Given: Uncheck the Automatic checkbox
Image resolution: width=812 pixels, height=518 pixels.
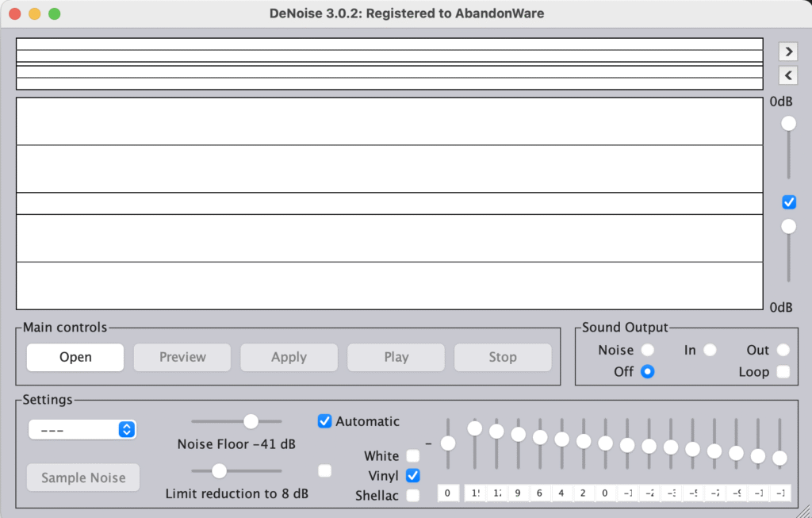Looking at the screenshot, I should tap(324, 421).
